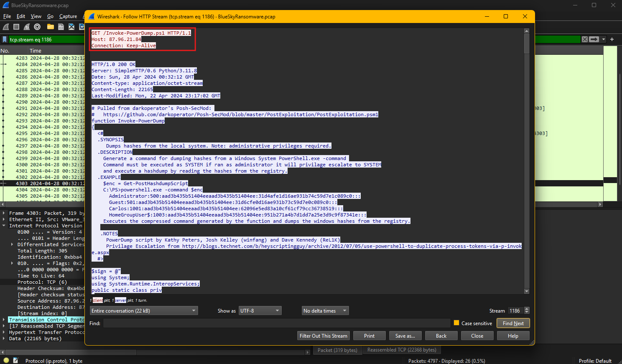Open the No delta times dropdown
Viewport: 622px width, 364px height.
(x=325, y=311)
